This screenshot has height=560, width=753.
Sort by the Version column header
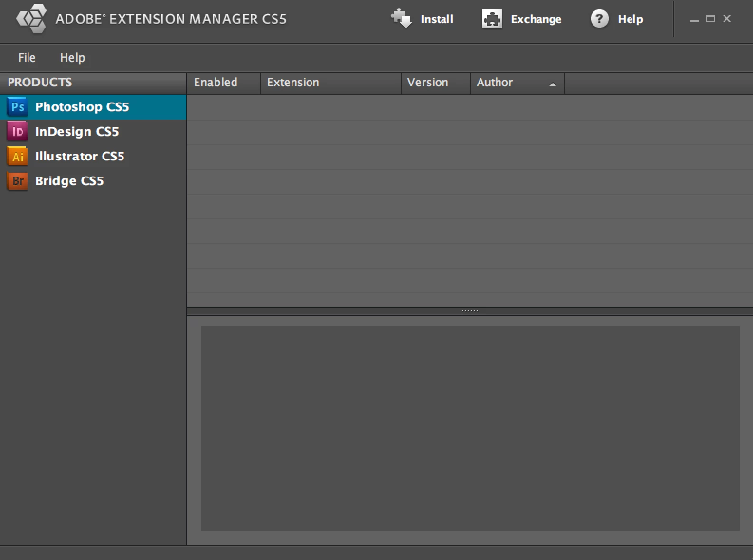click(x=436, y=83)
